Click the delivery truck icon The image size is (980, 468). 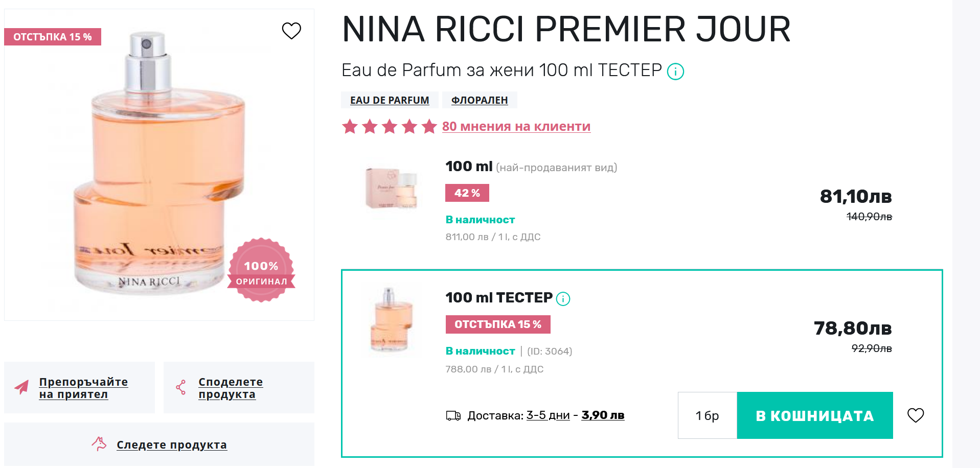point(453,416)
